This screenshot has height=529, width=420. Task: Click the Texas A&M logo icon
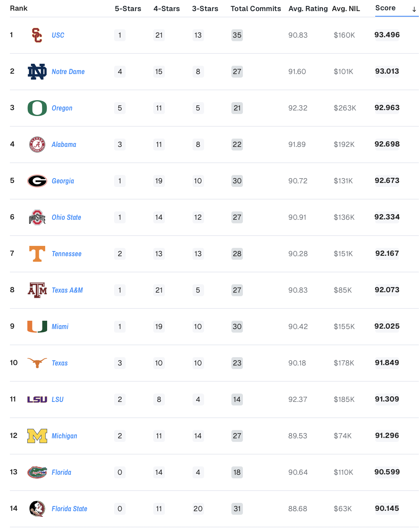pos(37,290)
